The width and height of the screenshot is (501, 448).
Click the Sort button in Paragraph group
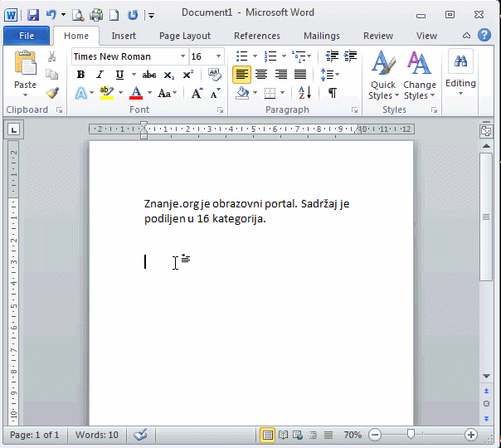304,93
